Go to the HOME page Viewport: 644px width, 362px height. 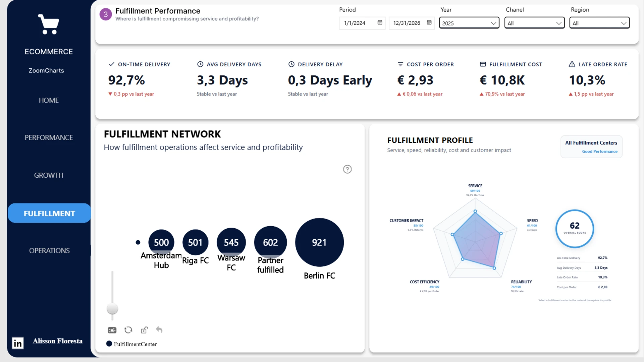coord(49,100)
